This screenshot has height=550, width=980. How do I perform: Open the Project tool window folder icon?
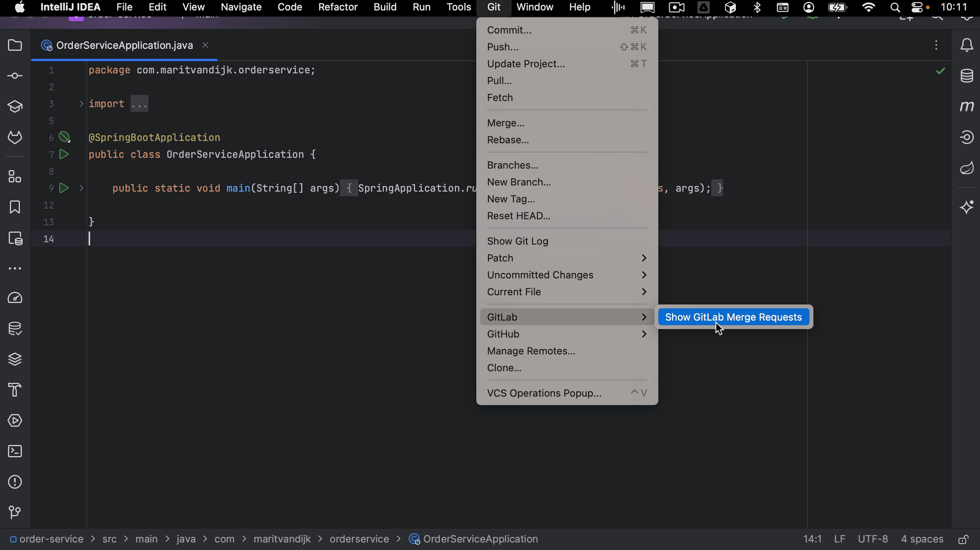tap(15, 45)
